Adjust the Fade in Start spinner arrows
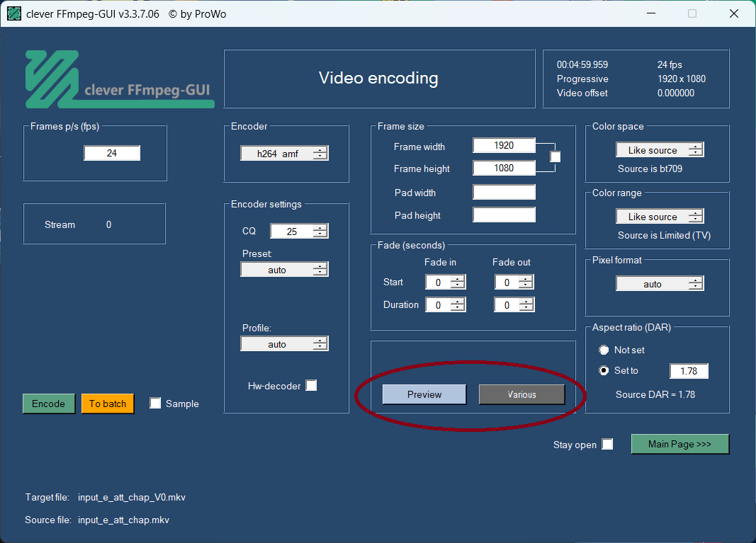 458,282
